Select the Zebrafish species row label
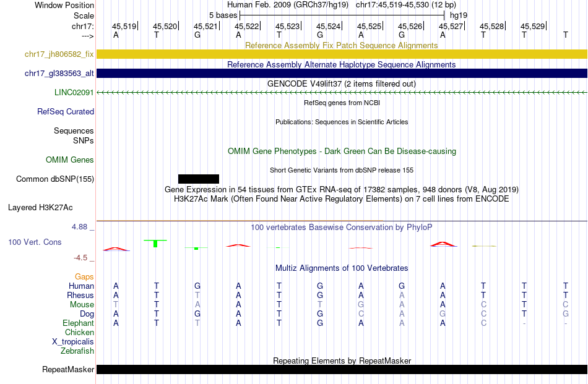 coord(77,351)
